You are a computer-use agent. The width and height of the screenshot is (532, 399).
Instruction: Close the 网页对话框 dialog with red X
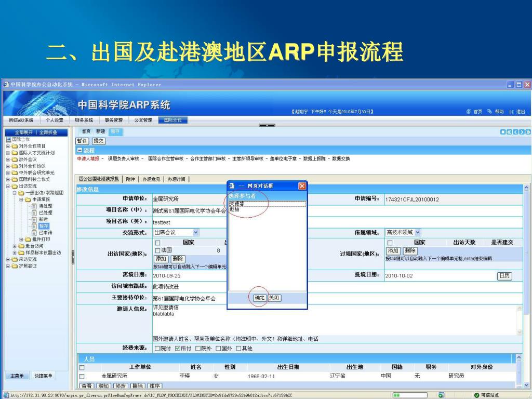pyautogui.click(x=302, y=186)
